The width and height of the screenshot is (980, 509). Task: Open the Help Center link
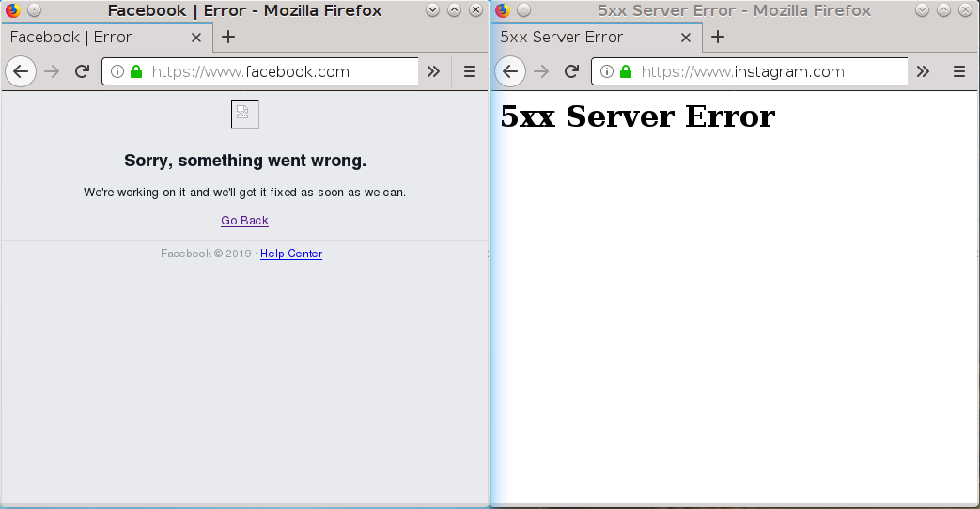[291, 254]
